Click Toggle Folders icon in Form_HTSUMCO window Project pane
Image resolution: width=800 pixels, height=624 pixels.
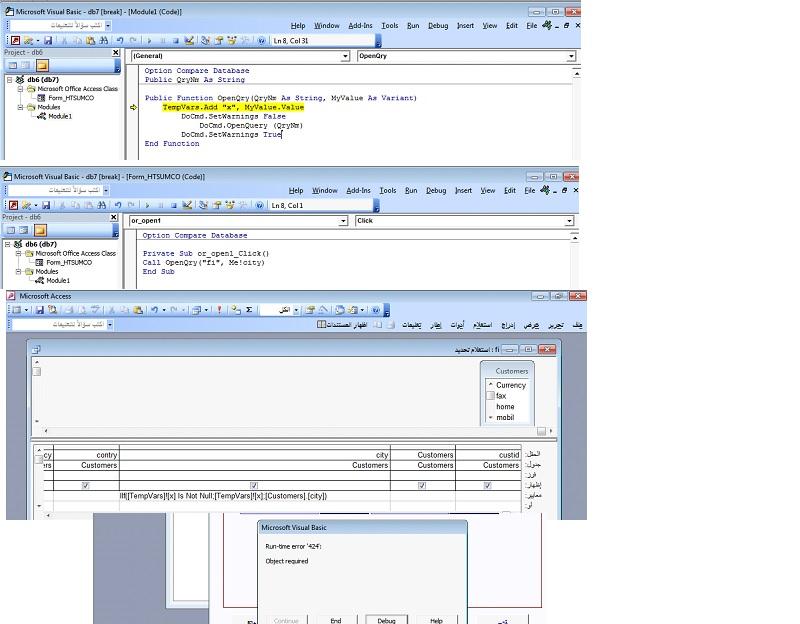(40, 230)
